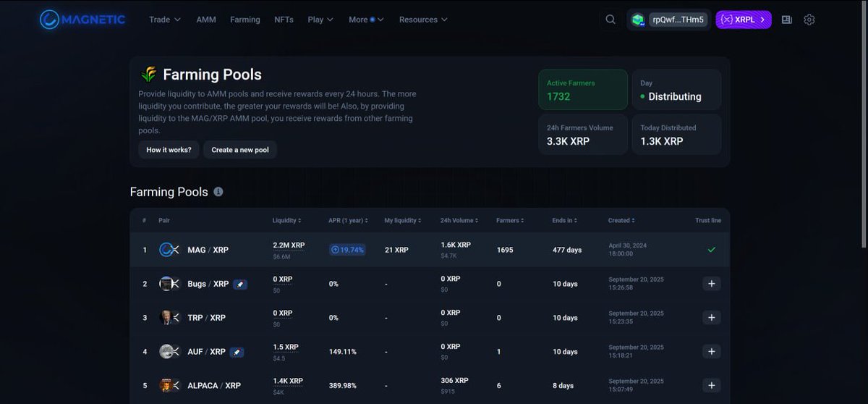Click the 477 days ends-in value
The image size is (868, 404).
(567, 250)
